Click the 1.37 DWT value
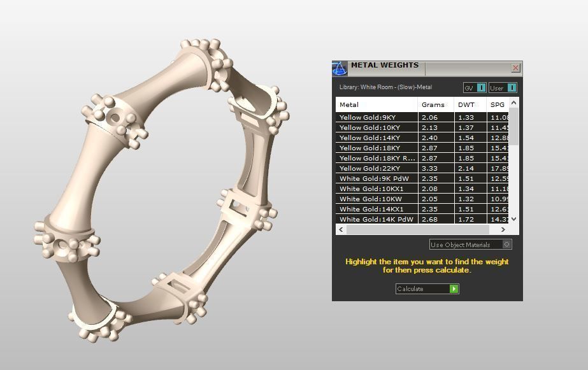 tap(466, 127)
